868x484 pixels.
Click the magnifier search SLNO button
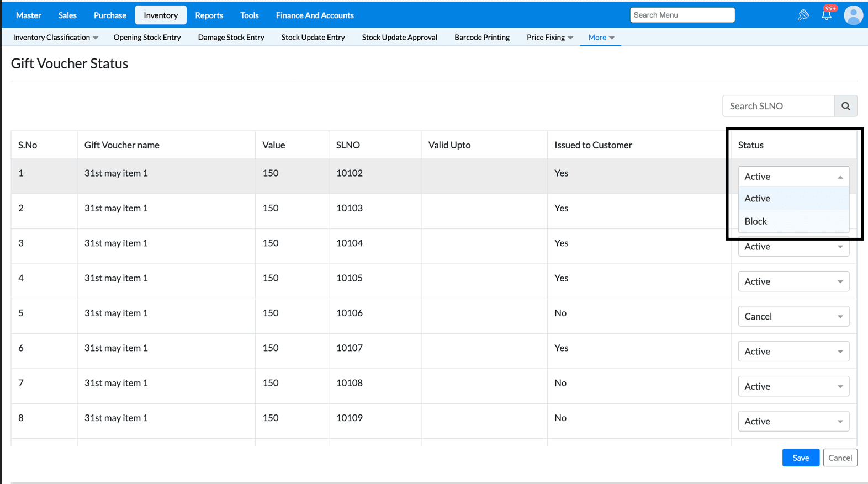(x=845, y=106)
